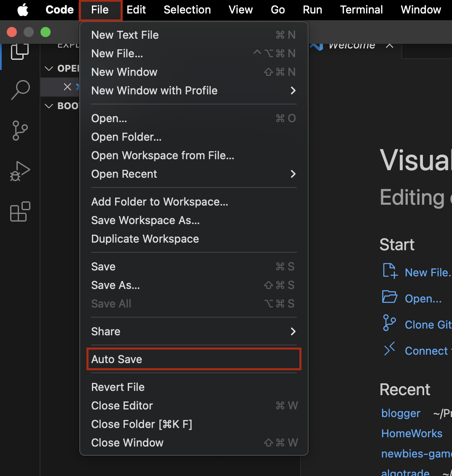Open the View menu
Viewport: 452px width, 476px height.
click(241, 10)
